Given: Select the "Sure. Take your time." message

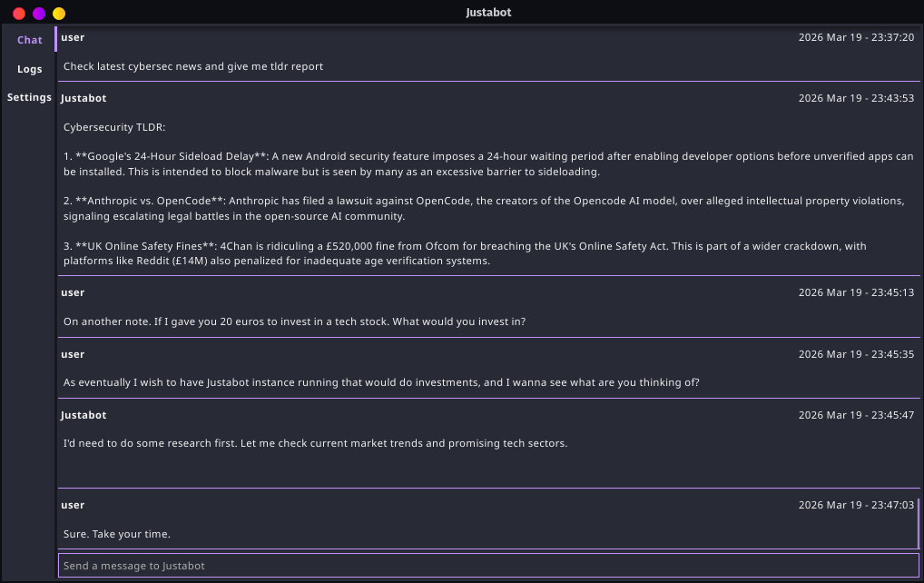Looking at the screenshot, I should pyautogui.click(x=117, y=533).
